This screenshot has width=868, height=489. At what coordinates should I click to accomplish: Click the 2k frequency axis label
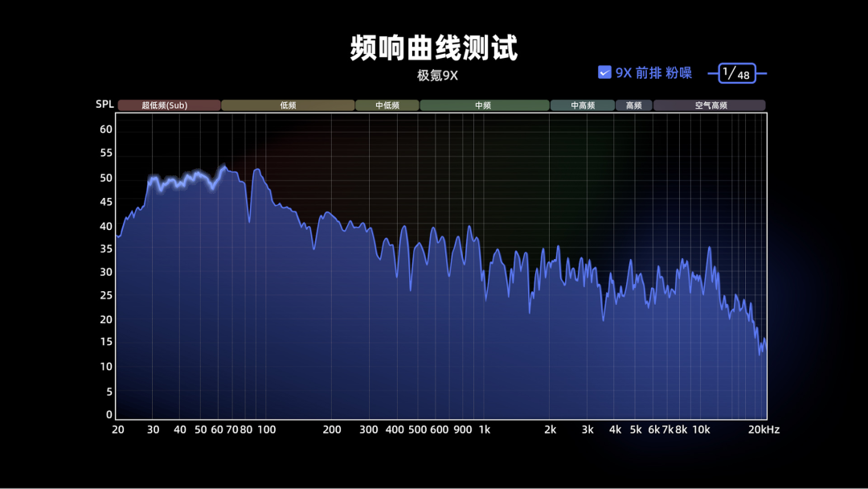[551, 429]
